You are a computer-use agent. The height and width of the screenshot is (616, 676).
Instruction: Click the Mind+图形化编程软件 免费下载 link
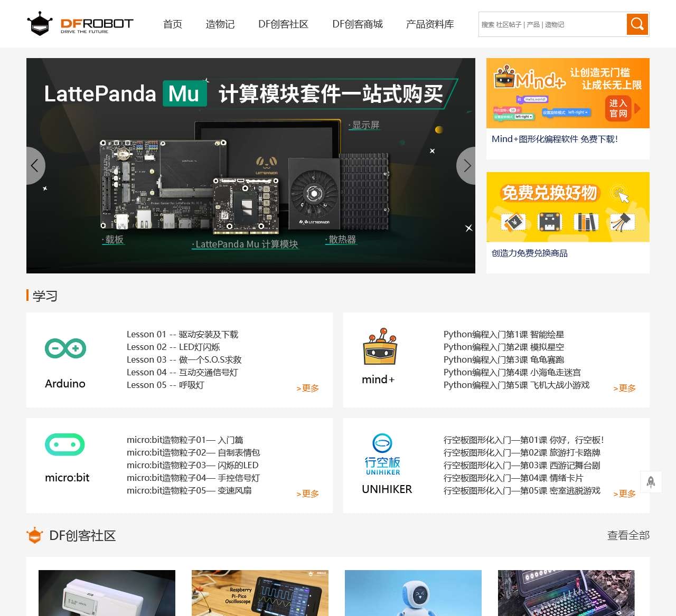(555, 139)
